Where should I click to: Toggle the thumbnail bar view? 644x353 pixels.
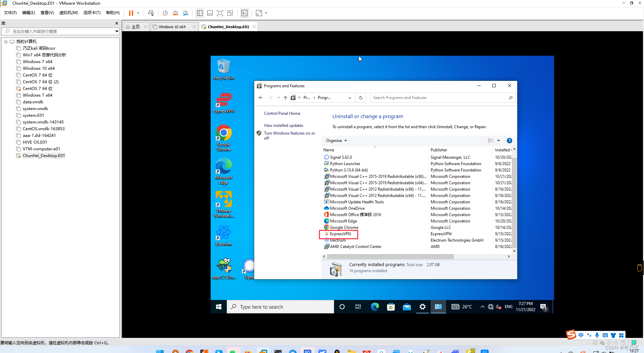click(x=210, y=13)
